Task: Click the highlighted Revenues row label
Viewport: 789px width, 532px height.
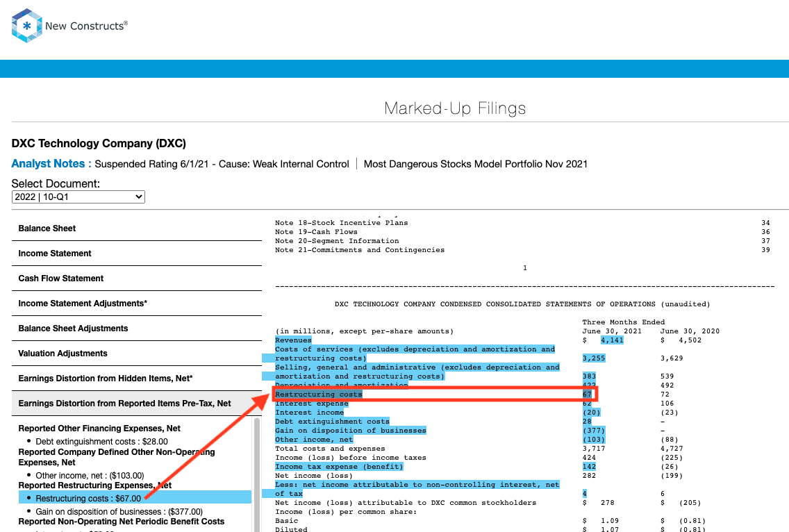Action: (293, 340)
